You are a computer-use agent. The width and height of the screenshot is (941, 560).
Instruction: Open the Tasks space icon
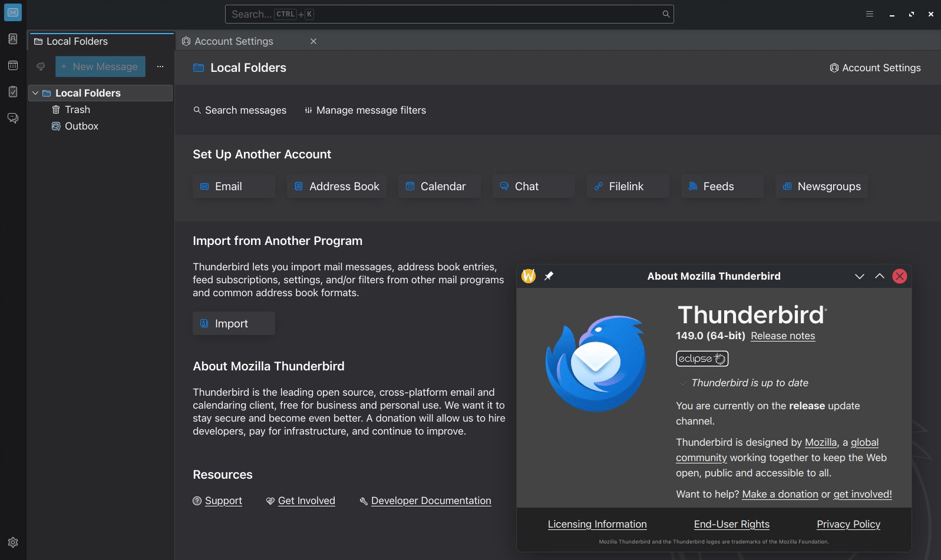13,92
